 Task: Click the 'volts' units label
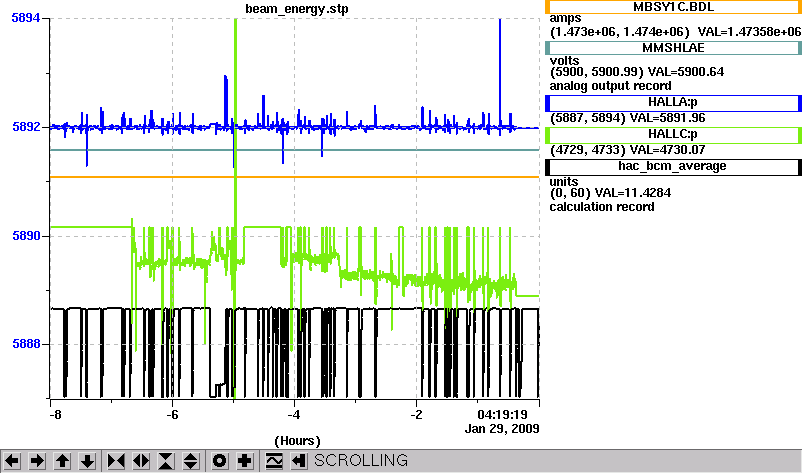pyautogui.click(x=565, y=61)
